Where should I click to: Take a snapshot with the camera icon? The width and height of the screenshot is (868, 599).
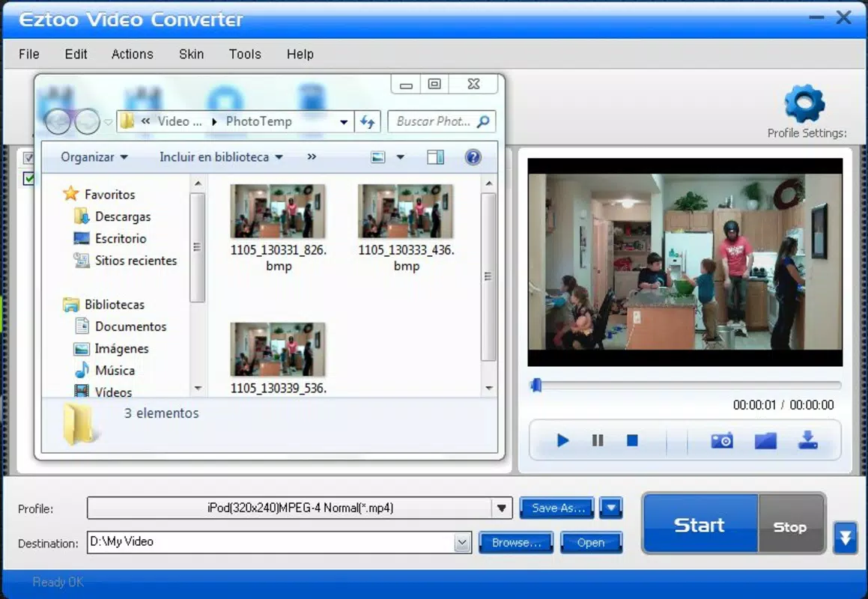click(722, 441)
